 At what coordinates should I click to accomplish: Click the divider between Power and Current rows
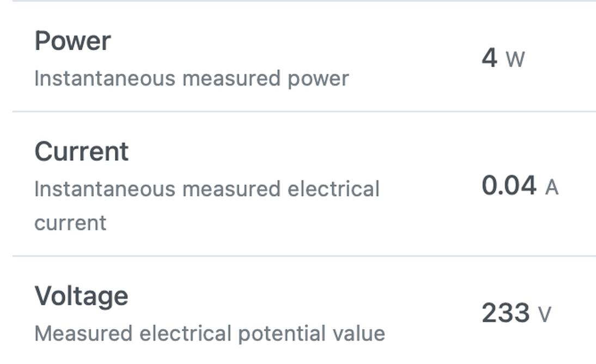304,112
